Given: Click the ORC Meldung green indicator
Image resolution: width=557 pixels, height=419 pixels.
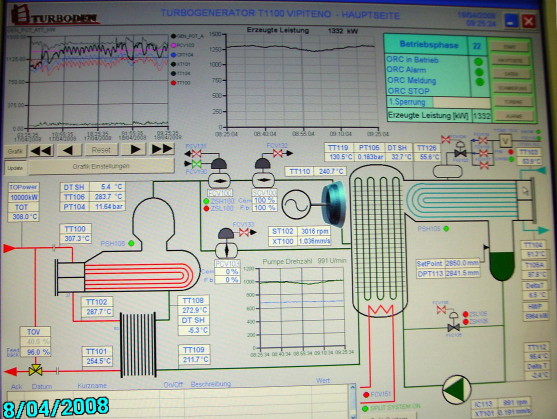Looking at the screenshot, I should [x=480, y=82].
